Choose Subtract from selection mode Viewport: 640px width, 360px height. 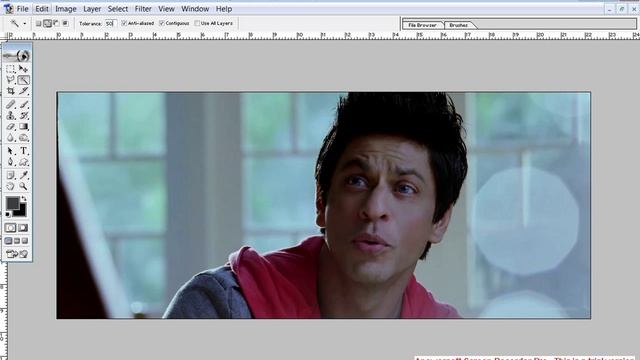click(x=56, y=24)
